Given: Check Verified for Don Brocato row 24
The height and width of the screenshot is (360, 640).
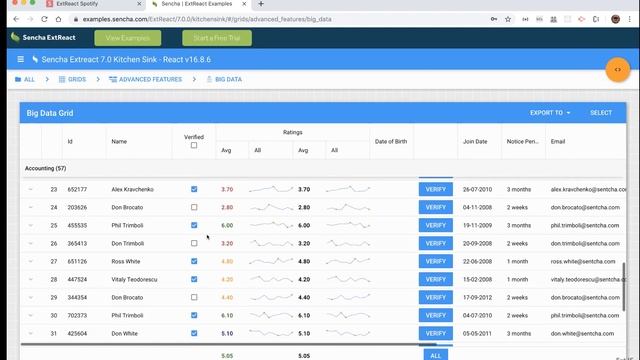Looking at the screenshot, I should [x=194, y=207].
